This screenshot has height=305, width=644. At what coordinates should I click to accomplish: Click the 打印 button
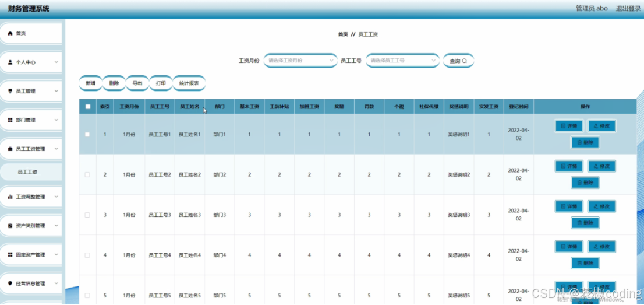[161, 83]
